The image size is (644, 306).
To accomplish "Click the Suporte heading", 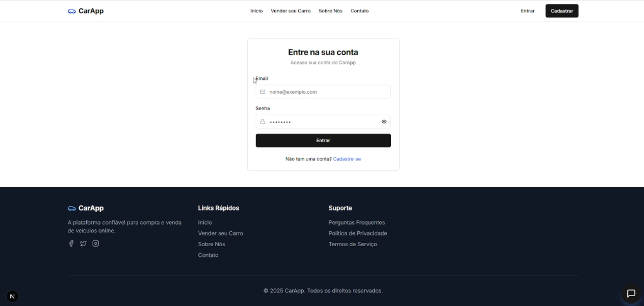I will [x=340, y=208].
